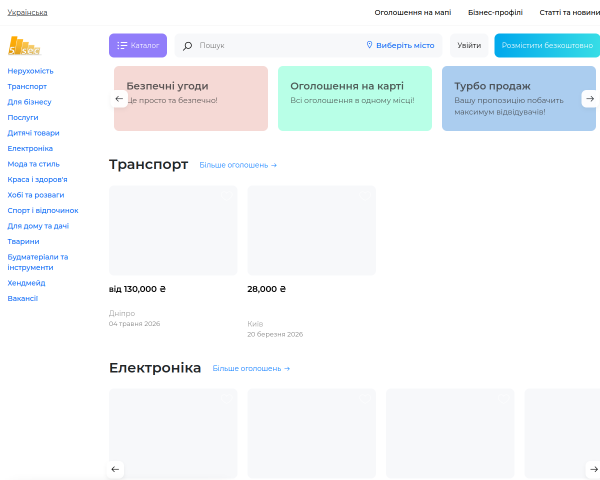Favorite the second Електроніка listing
The height and width of the screenshot is (480, 600).
365,399
